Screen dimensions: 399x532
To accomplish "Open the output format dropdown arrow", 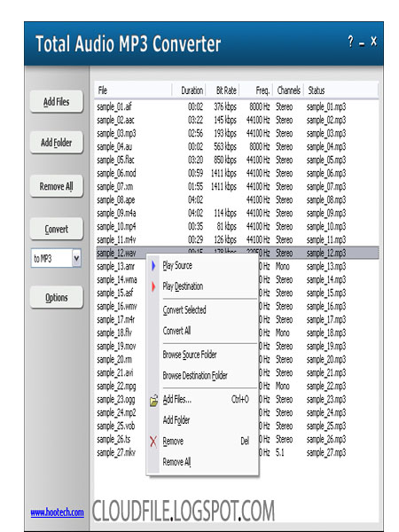I will [76, 259].
